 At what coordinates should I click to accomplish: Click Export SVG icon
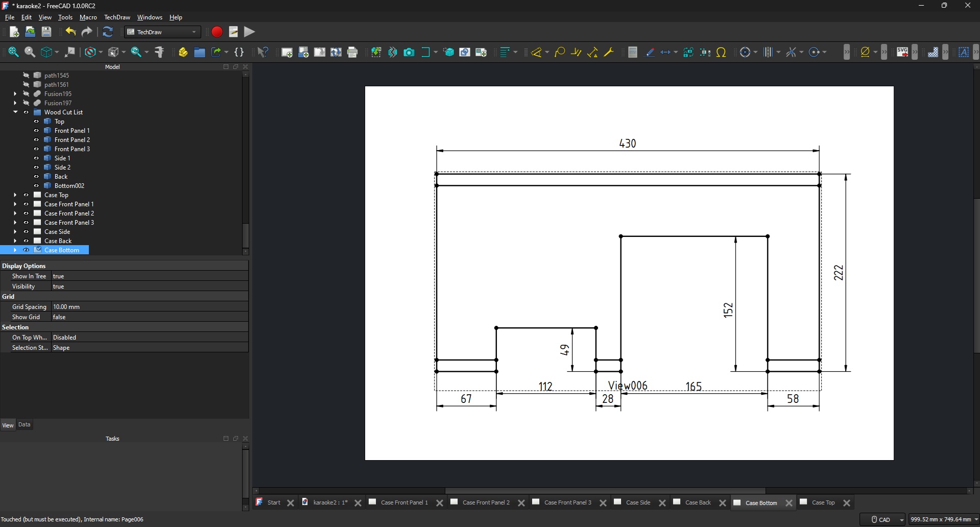point(902,52)
